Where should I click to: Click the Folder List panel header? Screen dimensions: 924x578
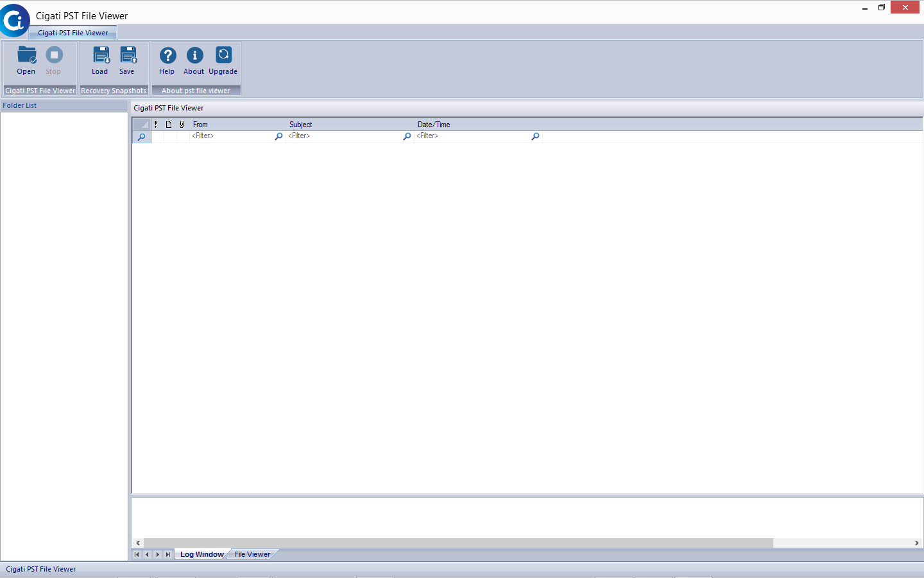[x=64, y=105]
